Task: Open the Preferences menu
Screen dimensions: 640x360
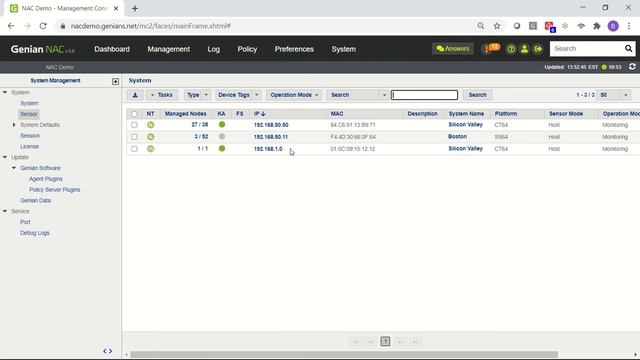Action: tap(294, 49)
